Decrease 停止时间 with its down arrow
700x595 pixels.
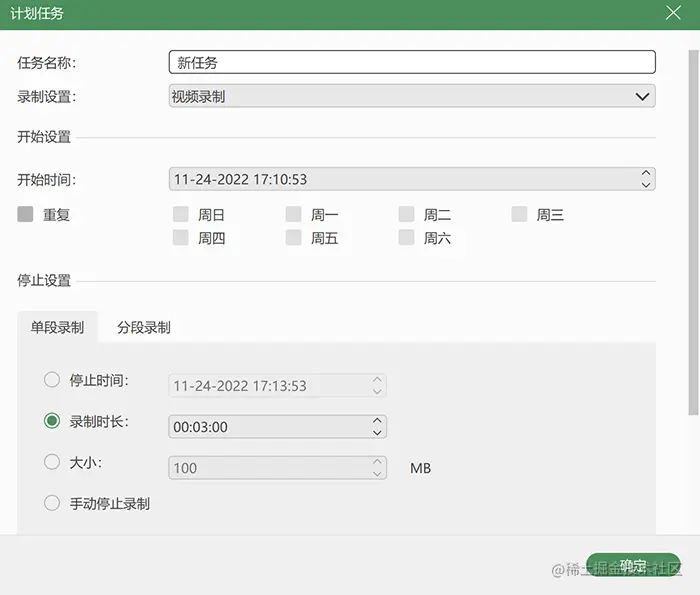coord(377,391)
